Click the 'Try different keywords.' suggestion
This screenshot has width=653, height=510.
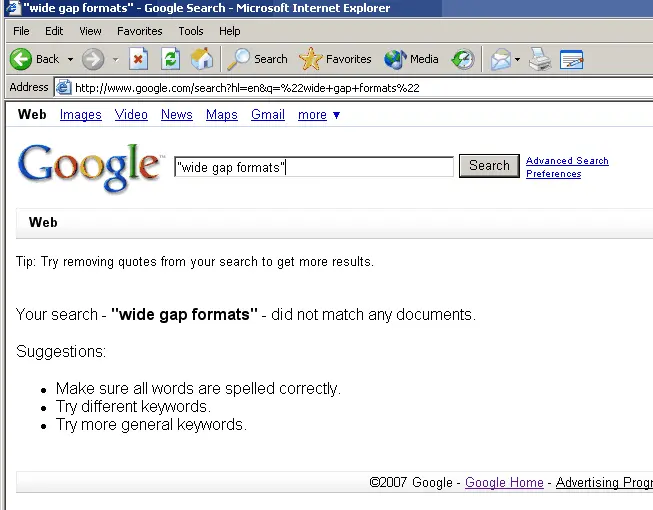133,406
